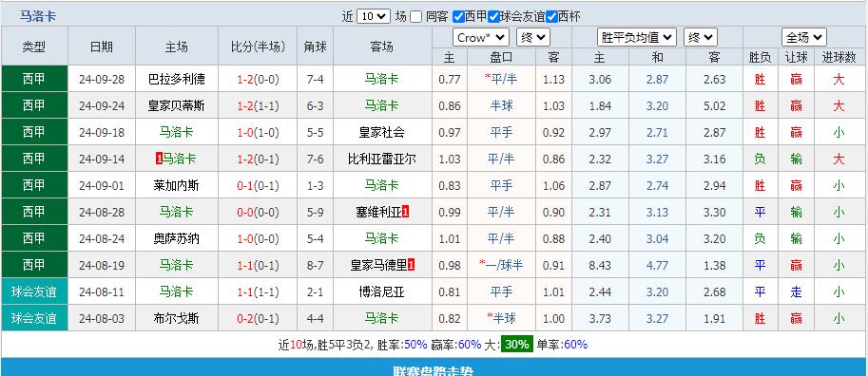Click 球会友谊 type cell on 24-08-11 row

[34, 291]
